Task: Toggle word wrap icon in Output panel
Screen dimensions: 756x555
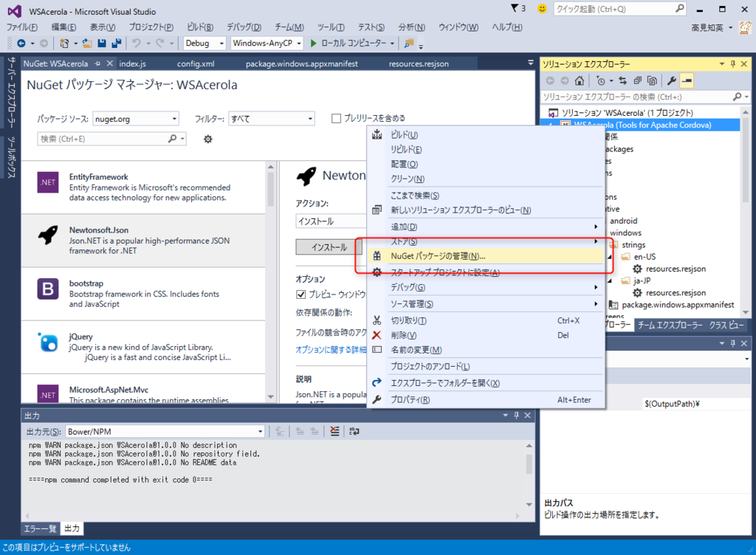Action: tap(354, 431)
